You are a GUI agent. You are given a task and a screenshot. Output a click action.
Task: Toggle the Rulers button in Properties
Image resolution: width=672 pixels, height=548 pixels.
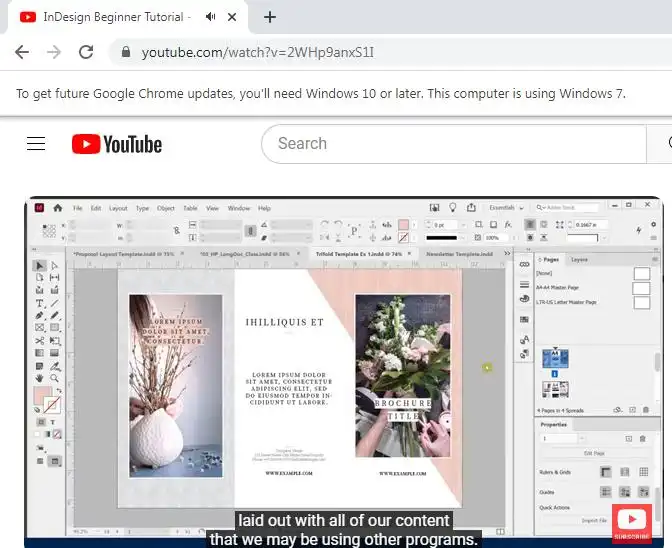pyautogui.click(x=606, y=472)
